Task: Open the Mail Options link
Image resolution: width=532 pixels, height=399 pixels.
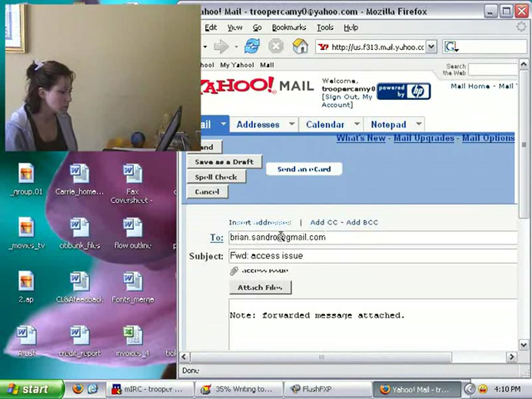Action: pyautogui.click(x=488, y=138)
